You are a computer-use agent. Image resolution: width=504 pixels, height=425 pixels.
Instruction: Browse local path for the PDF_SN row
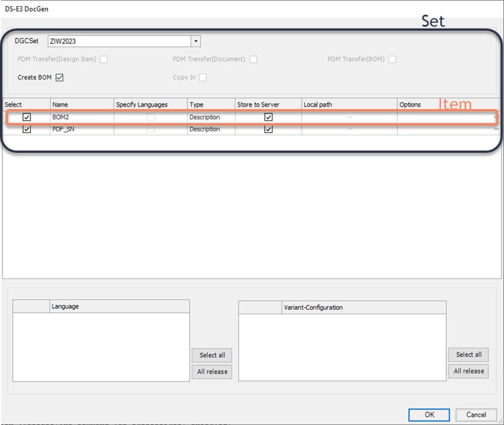click(350, 129)
